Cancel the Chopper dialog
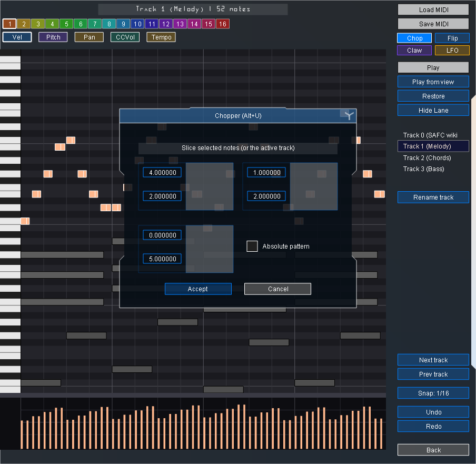This screenshot has height=464, width=476. pos(277,289)
